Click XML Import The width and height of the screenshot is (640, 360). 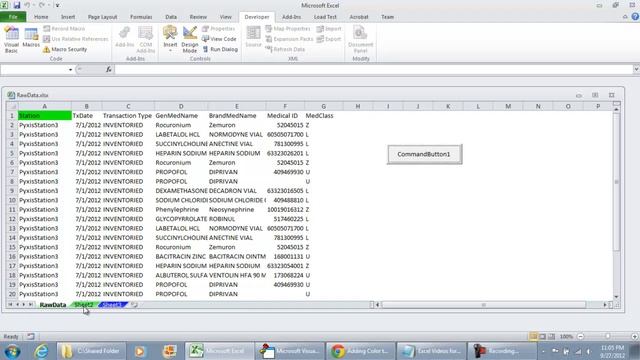(329, 29)
